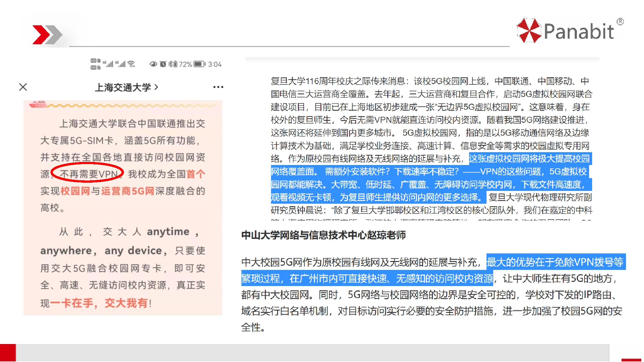The height and width of the screenshot is (362, 644).
Task: Tap the alarm clock icon in the status bar
Action: coord(163,64)
